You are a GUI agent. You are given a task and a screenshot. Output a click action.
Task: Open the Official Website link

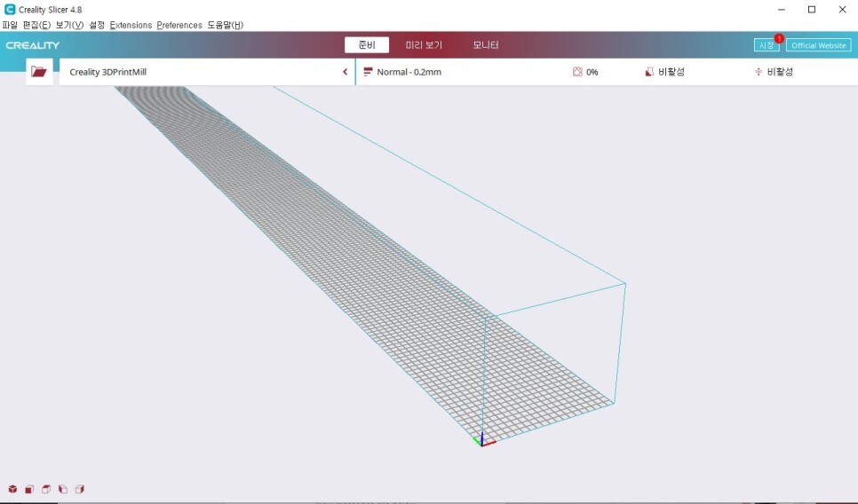coord(819,45)
